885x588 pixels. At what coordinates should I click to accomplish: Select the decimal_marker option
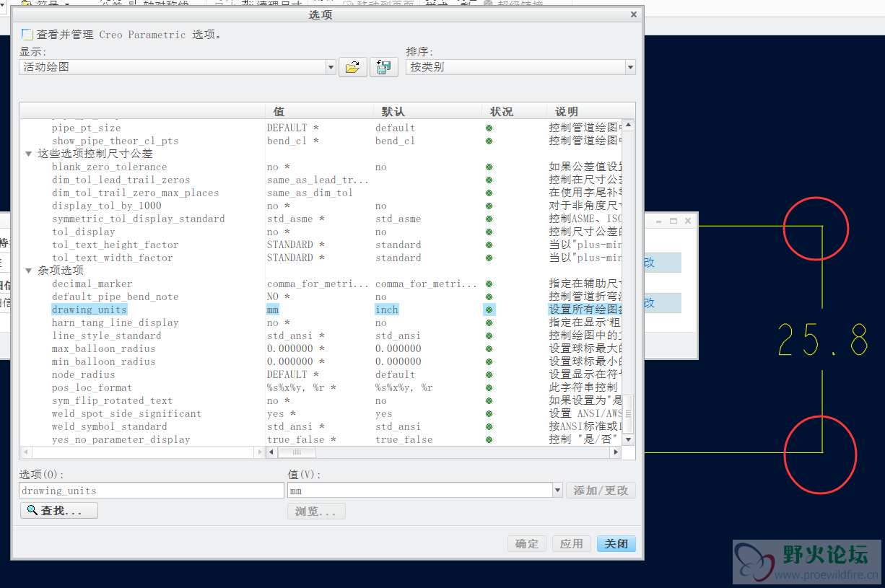(92, 284)
